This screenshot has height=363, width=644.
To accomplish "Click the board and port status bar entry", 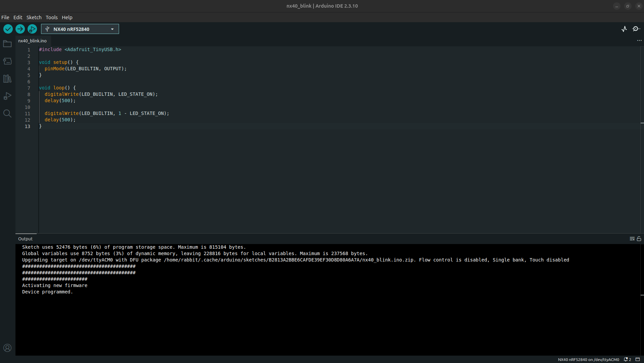I will 589,360.
